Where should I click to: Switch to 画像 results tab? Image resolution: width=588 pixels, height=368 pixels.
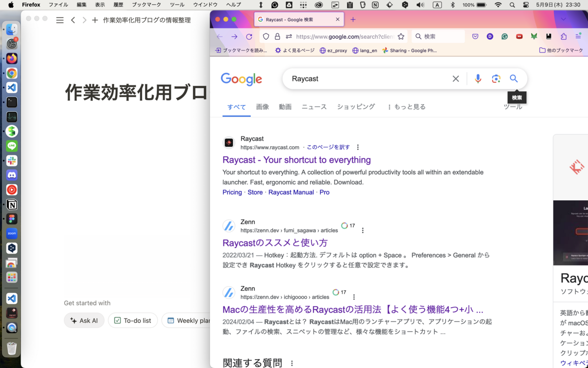[263, 106]
